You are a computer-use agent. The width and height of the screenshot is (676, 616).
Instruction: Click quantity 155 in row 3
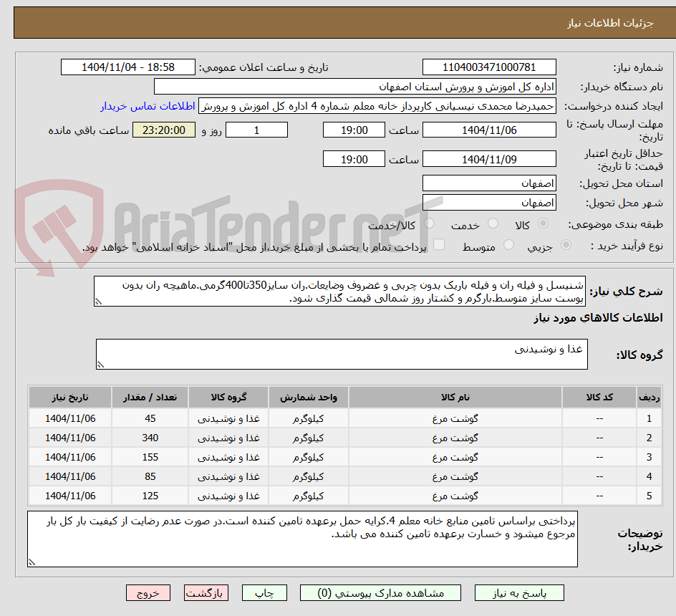pos(150,457)
